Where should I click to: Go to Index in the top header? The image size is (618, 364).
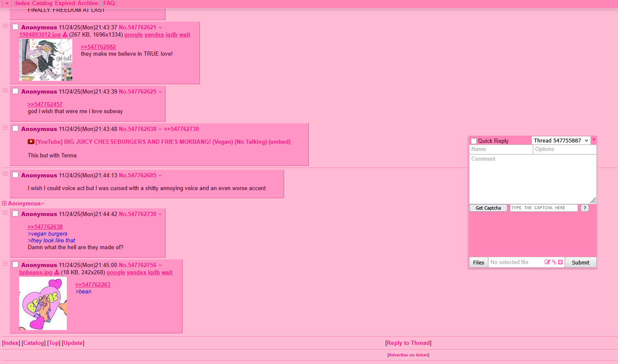(x=23, y=3)
